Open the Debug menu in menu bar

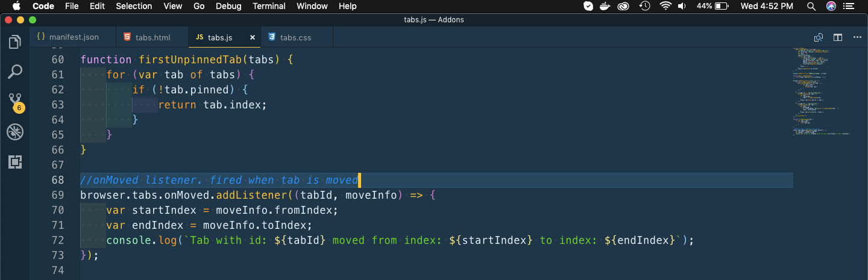coord(228,6)
